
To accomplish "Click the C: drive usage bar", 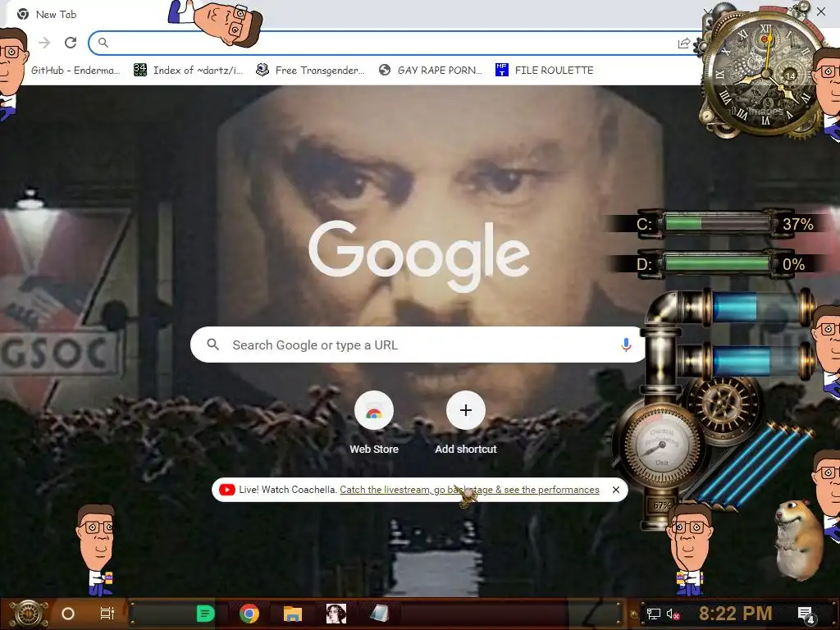I will 717,223.
